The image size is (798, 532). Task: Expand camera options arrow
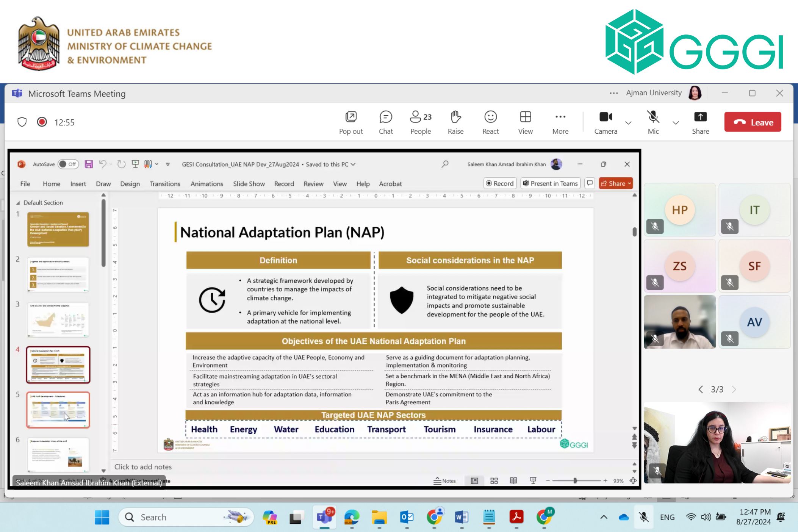(628, 123)
